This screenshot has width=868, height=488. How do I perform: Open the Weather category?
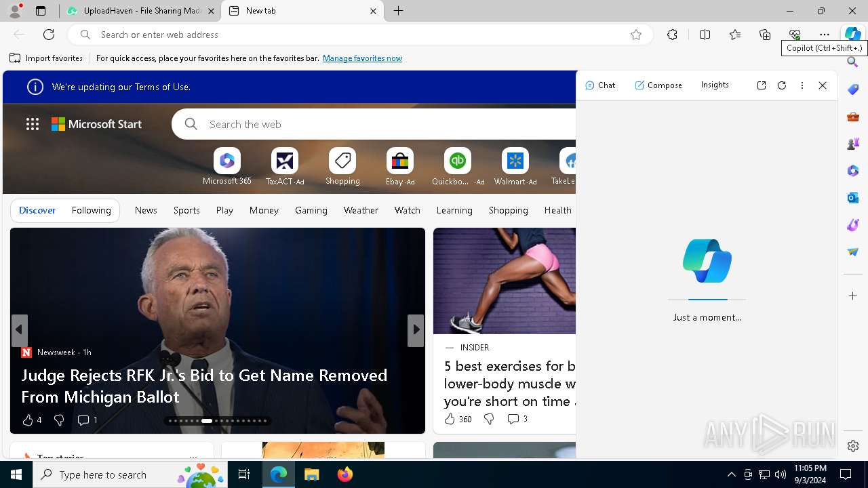(x=361, y=210)
